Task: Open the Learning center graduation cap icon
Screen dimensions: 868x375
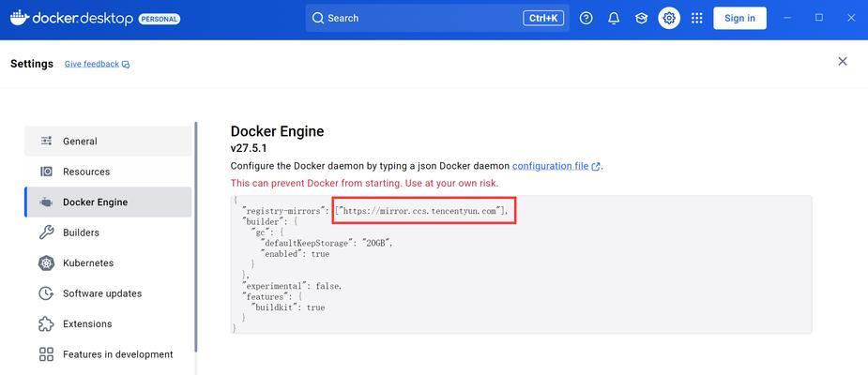Action: (x=641, y=18)
